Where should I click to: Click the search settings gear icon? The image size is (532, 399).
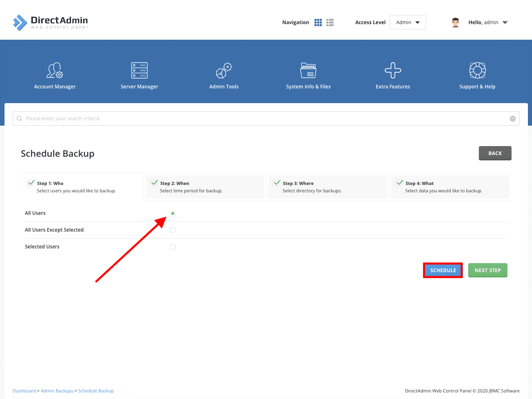point(512,119)
